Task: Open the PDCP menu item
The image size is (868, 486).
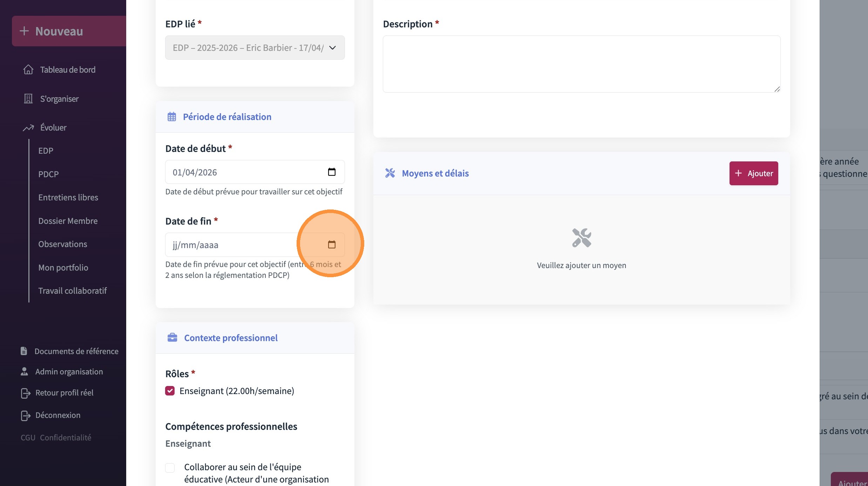Action: pos(48,174)
